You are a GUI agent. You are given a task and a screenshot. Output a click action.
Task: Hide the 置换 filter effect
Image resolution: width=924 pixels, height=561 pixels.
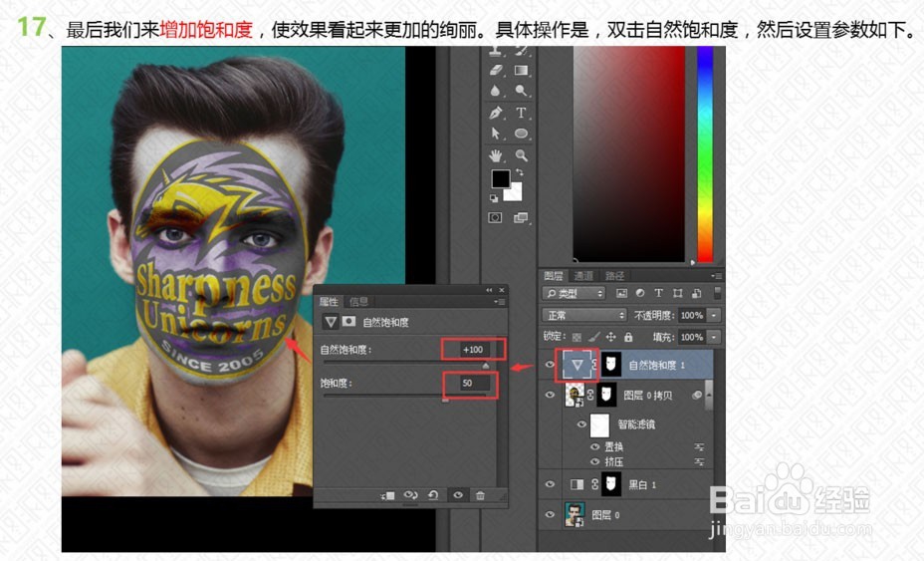(x=594, y=446)
